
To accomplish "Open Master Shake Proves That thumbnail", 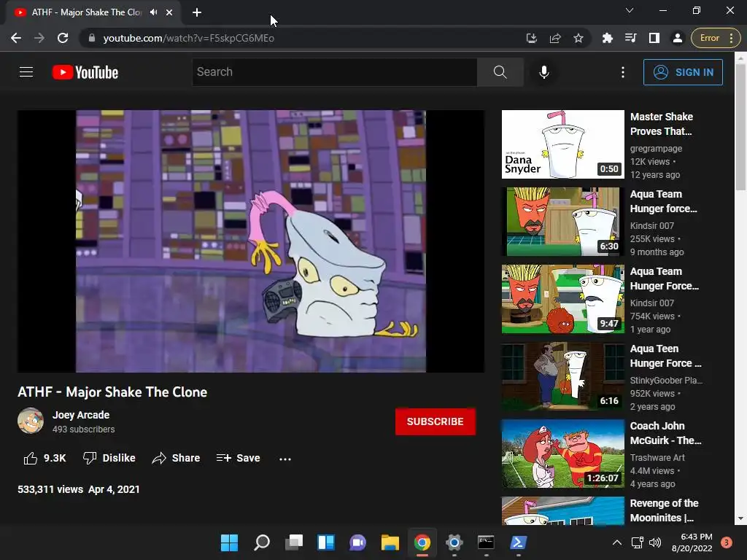I will 562,144.
